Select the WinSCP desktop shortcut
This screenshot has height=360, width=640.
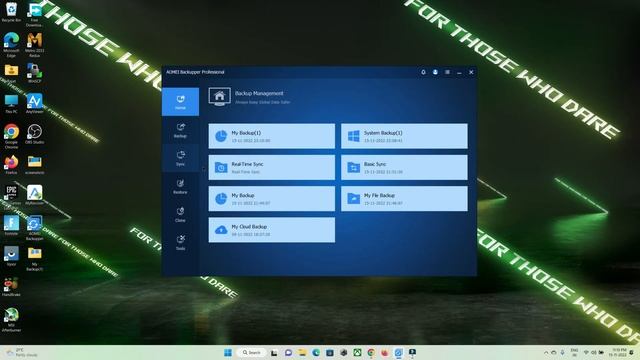pos(35,73)
